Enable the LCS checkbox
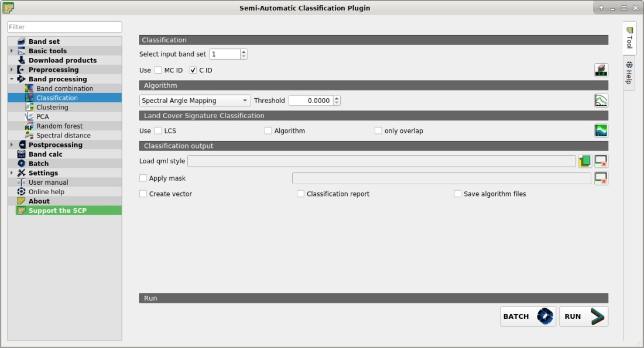 [x=158, y=130]
